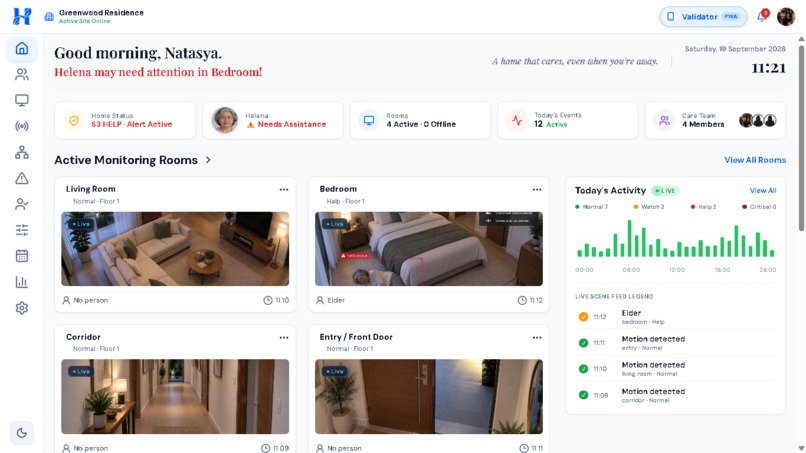Viewport: 806px width, 453px height.
Task: Click the building icon beside Greenwood Residence
Action: pos(49,16)
